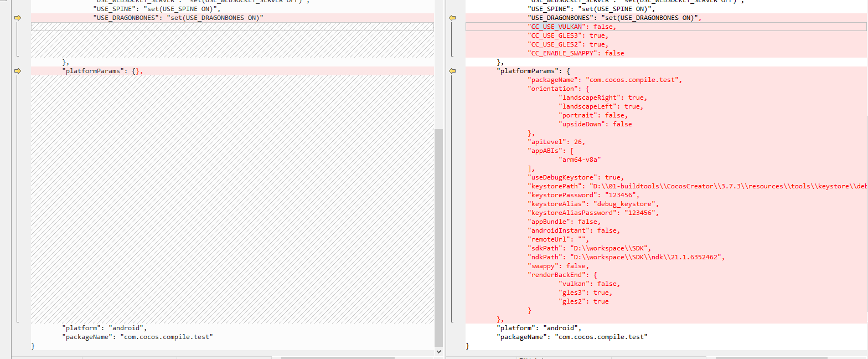Select the gles3 true line under renderBackEnd
Image resolution: width=868 pixels, height=359 pixels.
point(586,293)
